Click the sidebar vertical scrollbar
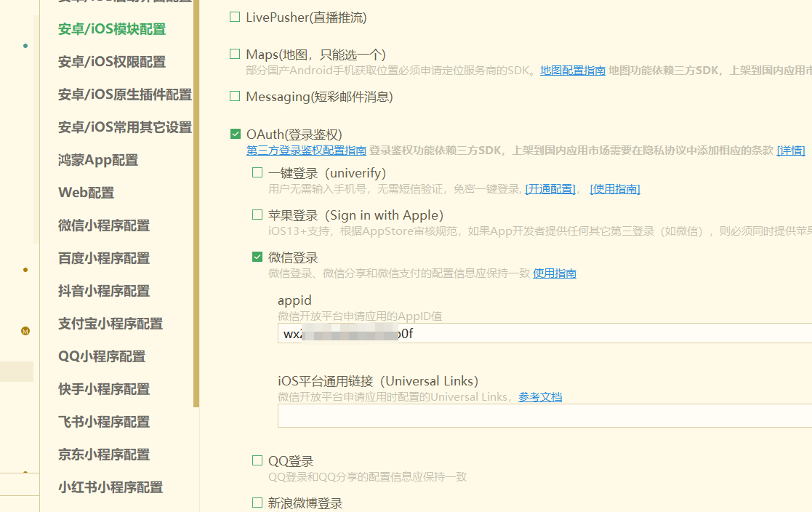This screenshot has width=812, height=512. (196, 218)
